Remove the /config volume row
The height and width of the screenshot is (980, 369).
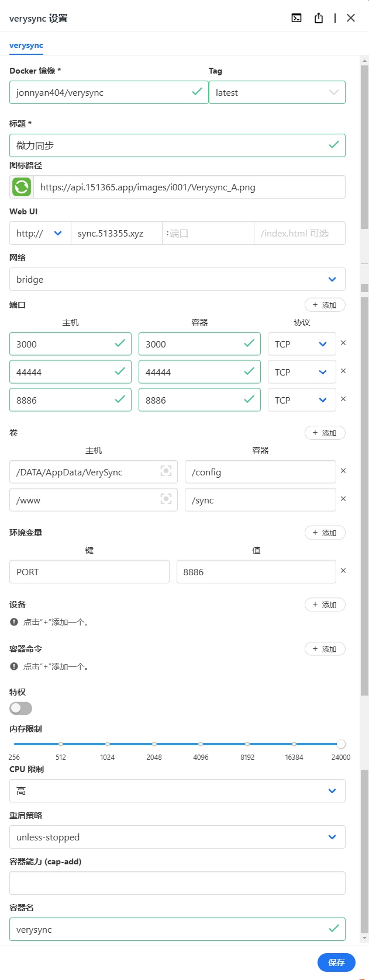click(343, 471)
